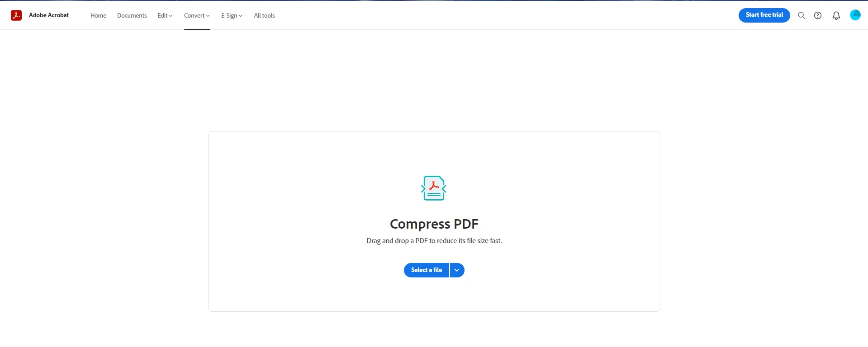
Task: Open All tools in navigation
Action: pyautogui.click(x=264, y=15)
